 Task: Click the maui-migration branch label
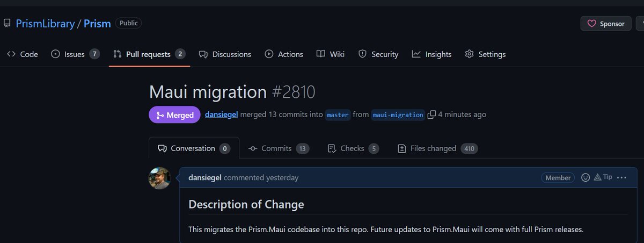point(398,115)
